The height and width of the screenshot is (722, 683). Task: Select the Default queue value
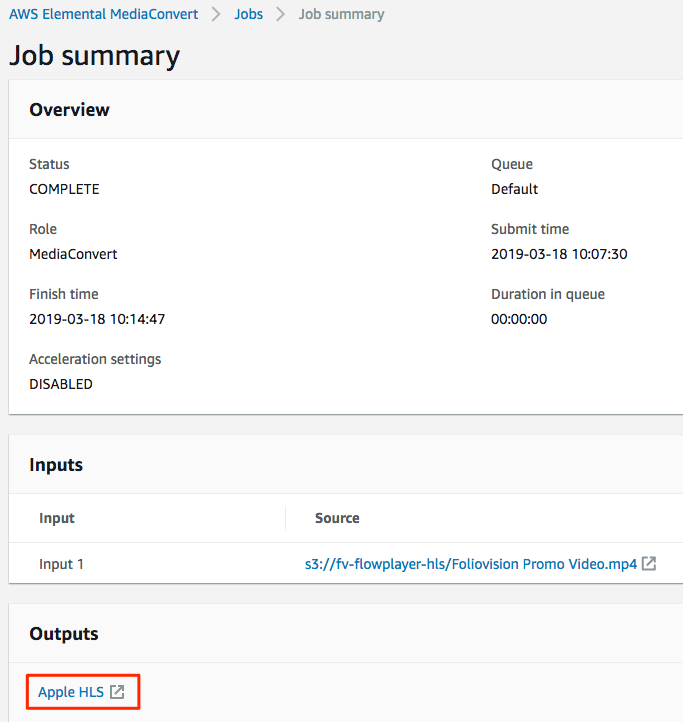click(514, 189)
